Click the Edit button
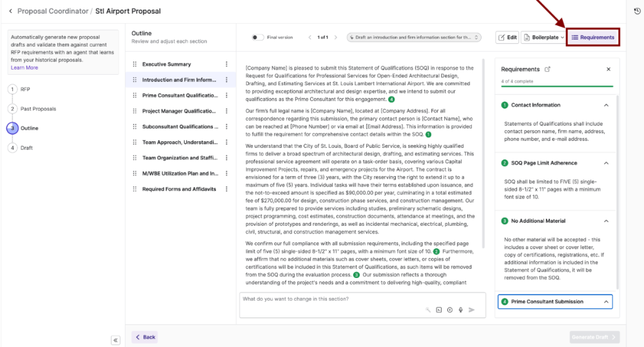This screenshot has height=347, width=644. 507,37
